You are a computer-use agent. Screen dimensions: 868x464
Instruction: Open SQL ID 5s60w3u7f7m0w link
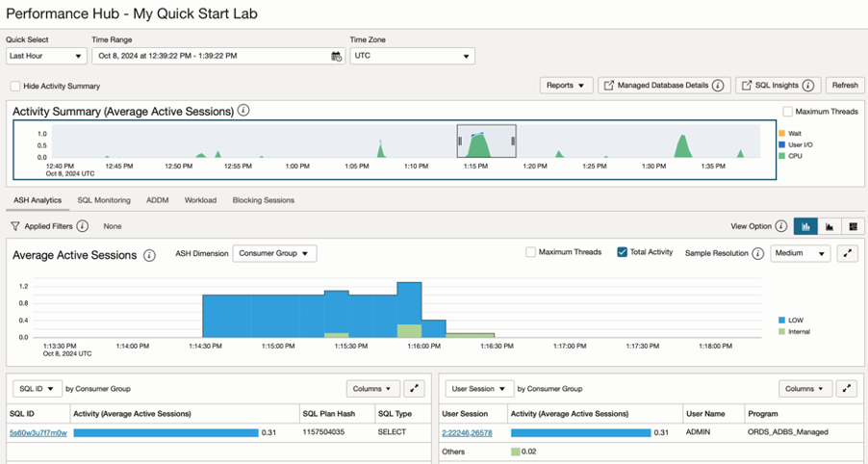pos(38,433)
